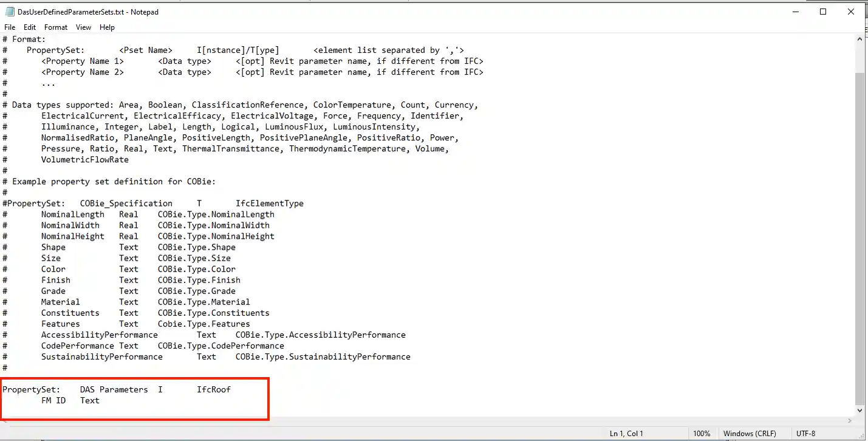The image size is (868, 441).
Task: Click the Notepad document icon in the title bar
Action: click(x=9, y=12)
